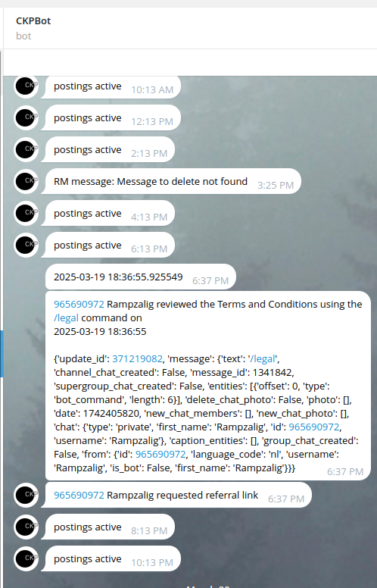Open chat id 965690972 link after 'Rampzalig', 'id'
The image size is (377, 588).
(x=314, y=427)
